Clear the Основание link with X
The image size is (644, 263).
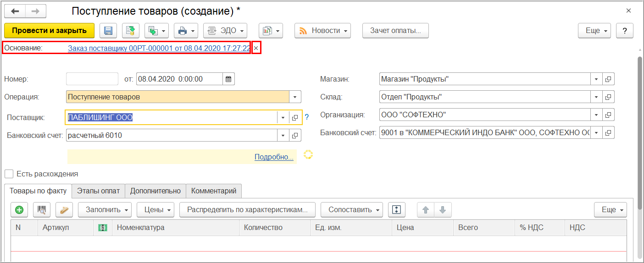pos(256,48)
